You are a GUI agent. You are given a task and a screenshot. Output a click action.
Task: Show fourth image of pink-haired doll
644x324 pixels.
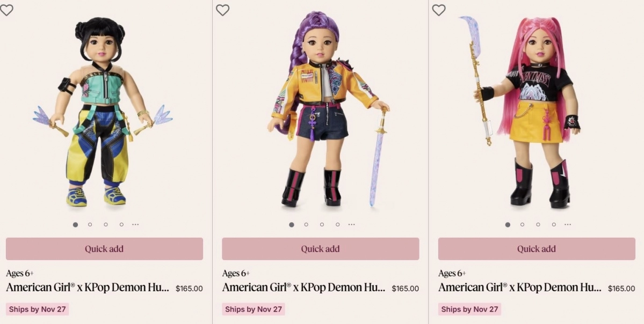point(554,225)
